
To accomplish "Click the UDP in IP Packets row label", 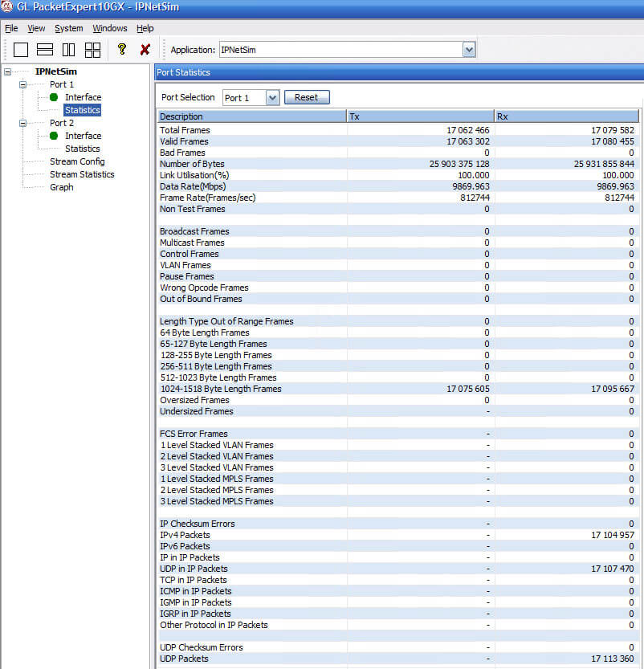I will click(x=194, y=569).
